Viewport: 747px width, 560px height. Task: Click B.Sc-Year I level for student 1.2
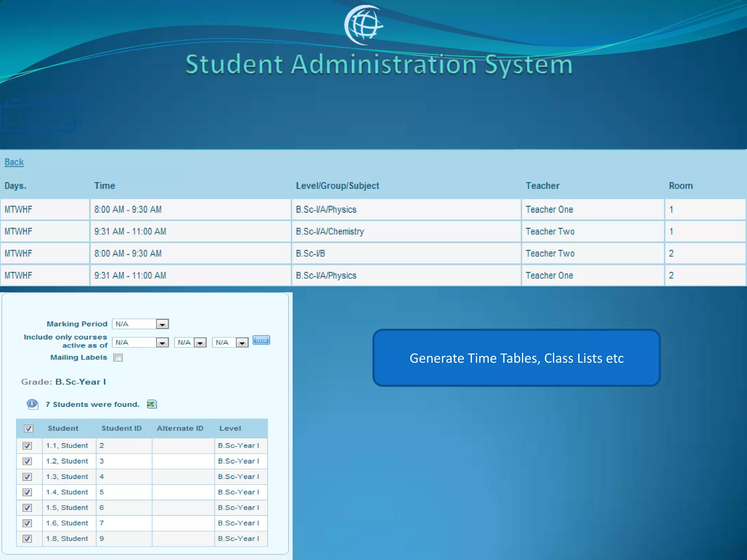239,461
